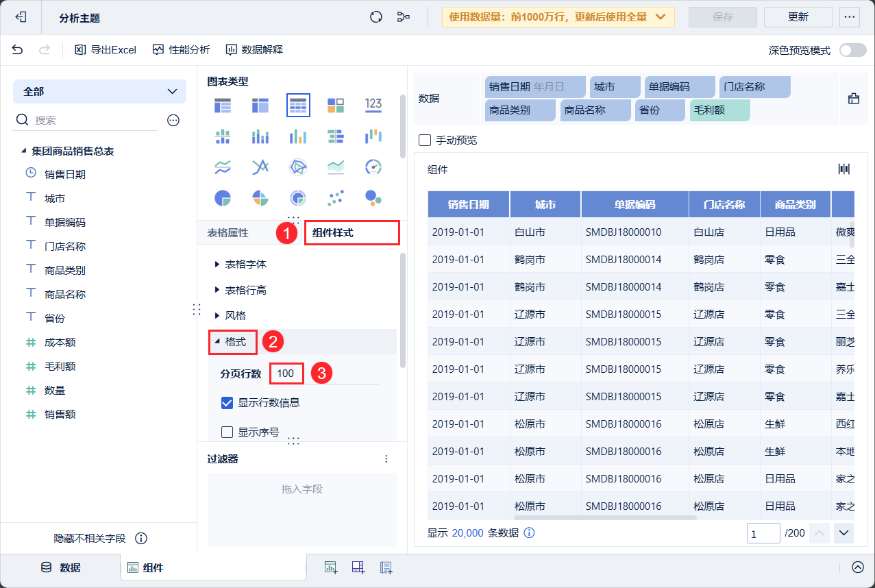The image size is (875, 588).
Task: Select the rose chart icon
Action: pyautogui.click(x=260, y=198)
